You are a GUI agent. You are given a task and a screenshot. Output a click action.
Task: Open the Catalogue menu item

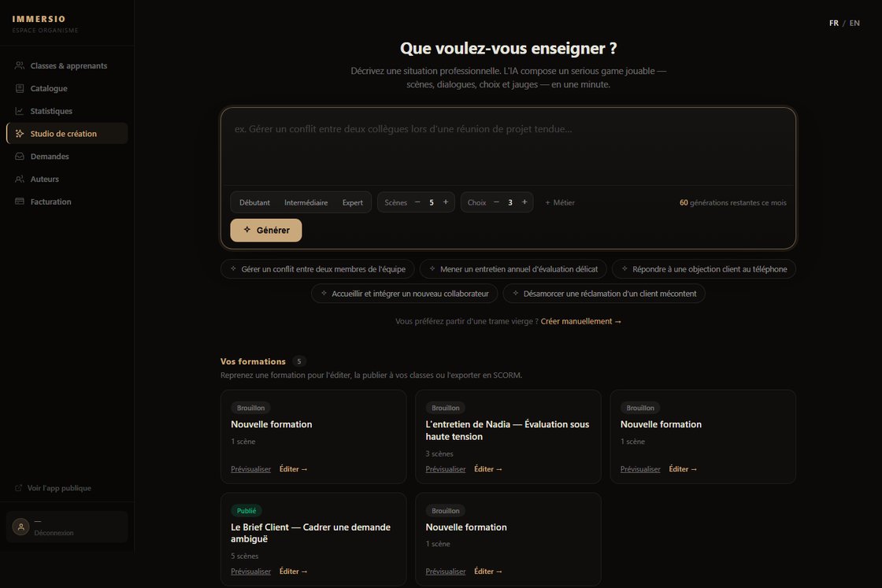tap(67, 88)
